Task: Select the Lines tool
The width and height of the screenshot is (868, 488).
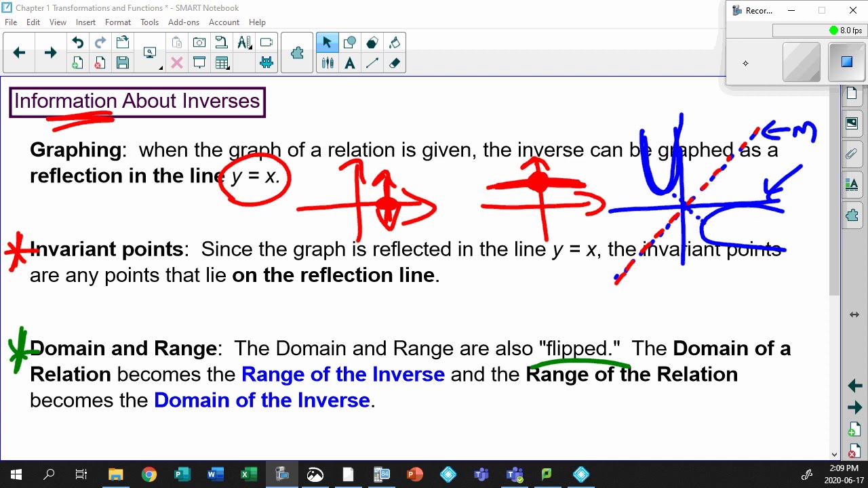Action: [x=372, y=63]
